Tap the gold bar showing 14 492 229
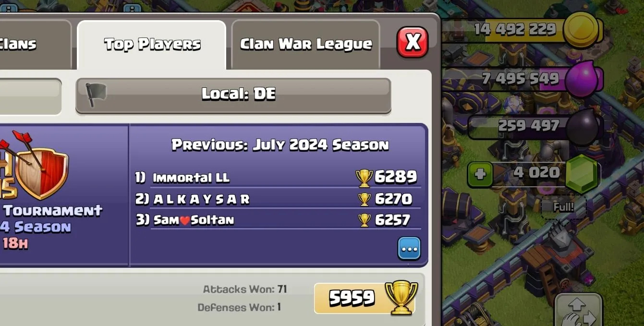644x326 pixels. point(519,30)
